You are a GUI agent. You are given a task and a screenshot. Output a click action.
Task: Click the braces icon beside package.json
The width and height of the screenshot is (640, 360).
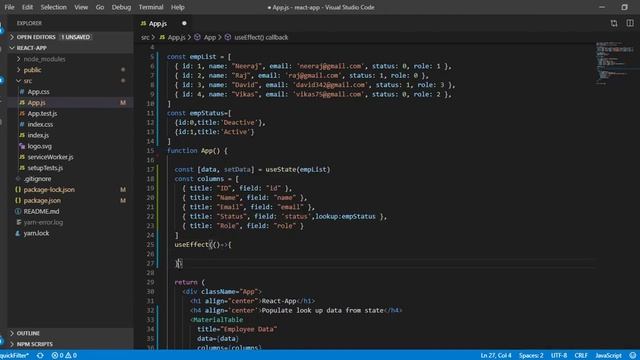pyautogui.click(x=18, y=200)
